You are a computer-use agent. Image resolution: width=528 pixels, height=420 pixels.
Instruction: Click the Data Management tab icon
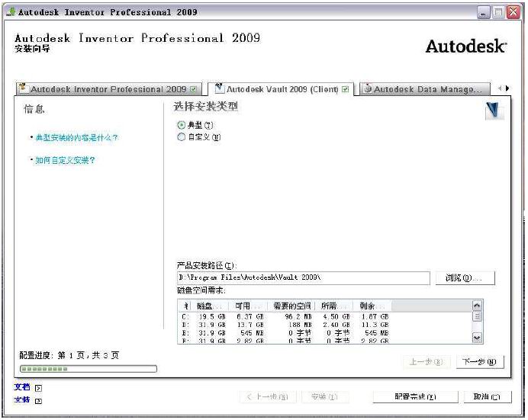point(368,88)
